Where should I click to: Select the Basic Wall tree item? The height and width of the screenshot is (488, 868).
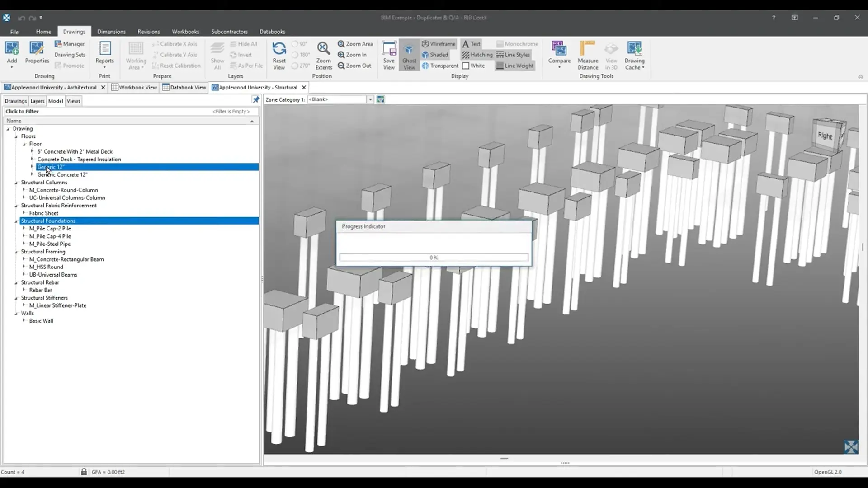[41, 321]
